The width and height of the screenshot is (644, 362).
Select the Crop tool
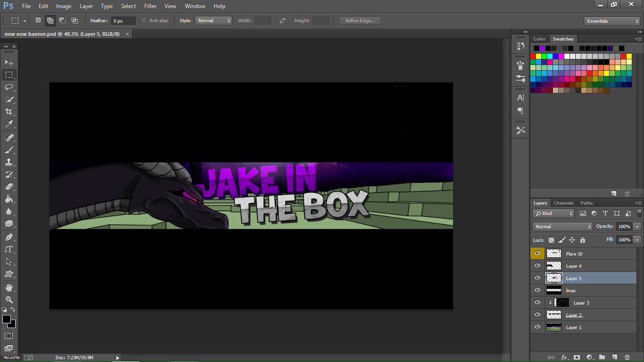click(9, 112)
